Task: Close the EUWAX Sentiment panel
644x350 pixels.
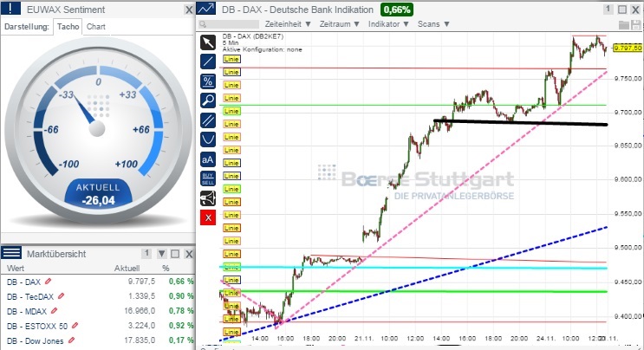Action: click(188, 10)
